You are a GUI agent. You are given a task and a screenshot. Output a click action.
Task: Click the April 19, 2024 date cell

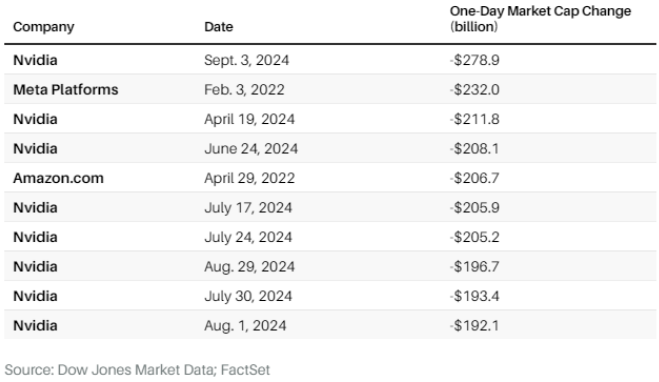(x=250, y=119)
